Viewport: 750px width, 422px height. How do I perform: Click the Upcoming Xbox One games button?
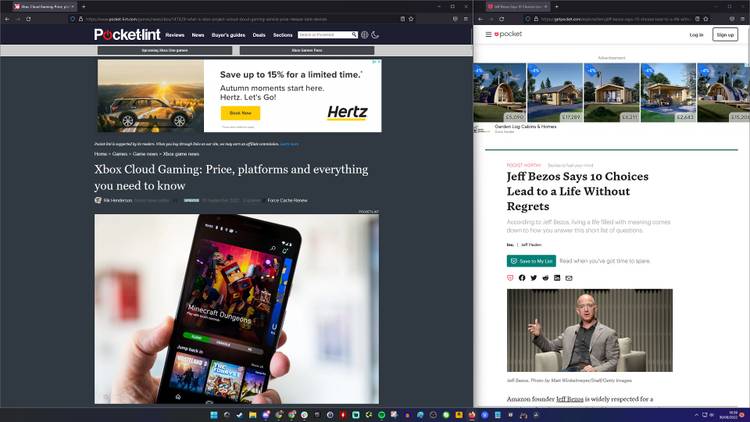pyautogui.click(x=165, y=50)
